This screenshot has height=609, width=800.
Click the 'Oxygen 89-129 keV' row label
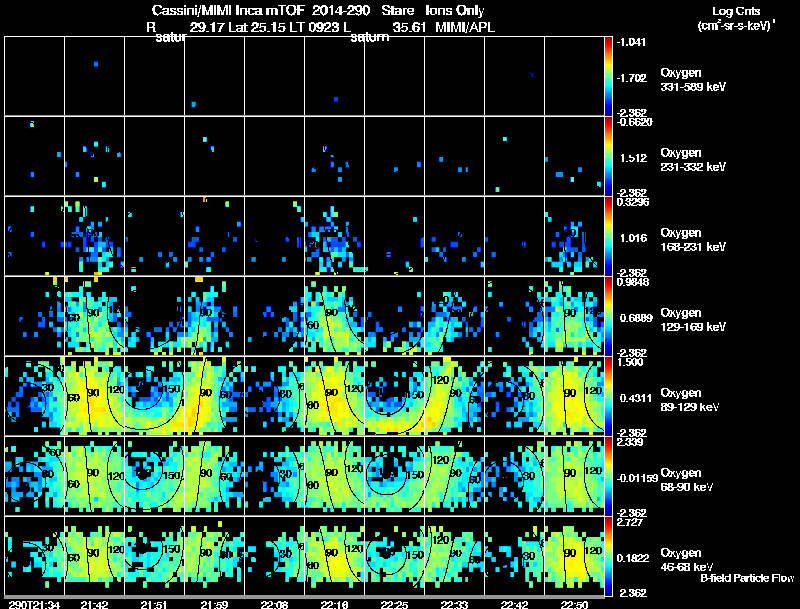(690, 400)
